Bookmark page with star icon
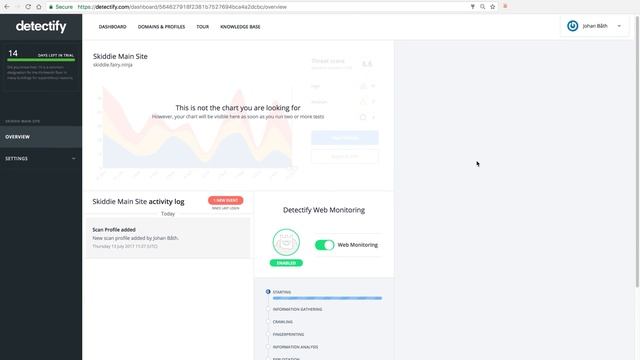Viewport: 640px width, 360px height. 493,7
